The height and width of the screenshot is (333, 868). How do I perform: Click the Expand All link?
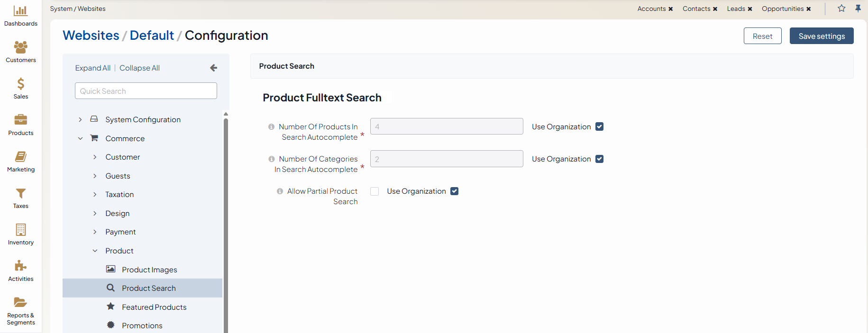click(92, 68)
